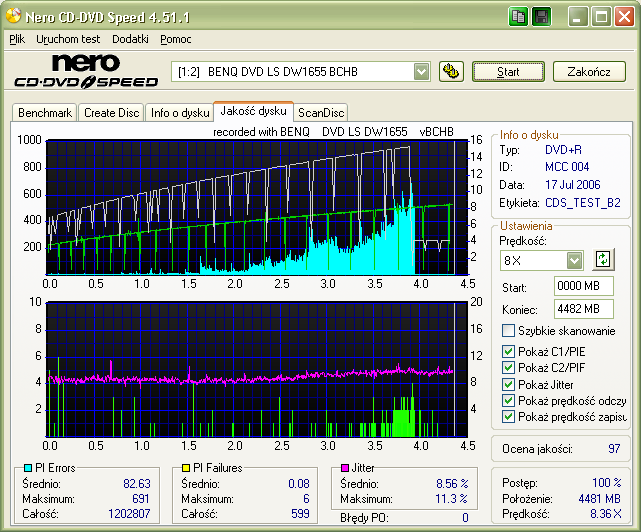Click the label value CDS_TEST_B2

tap(583, 202)
